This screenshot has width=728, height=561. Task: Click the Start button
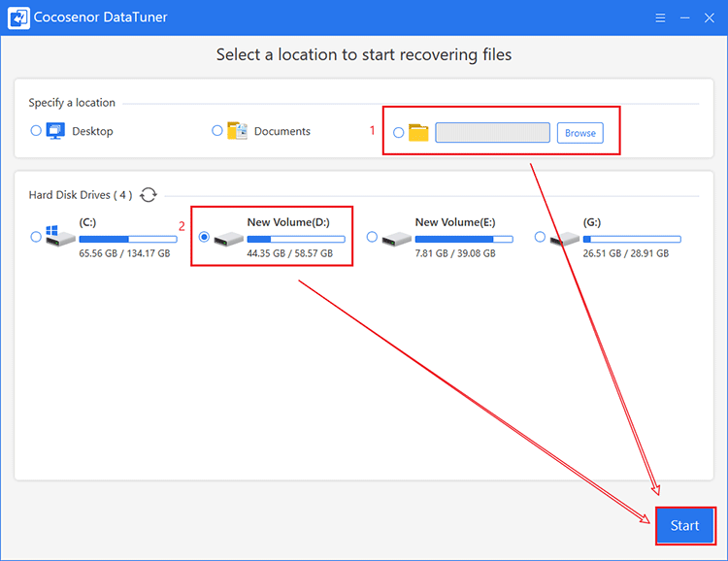685,525
